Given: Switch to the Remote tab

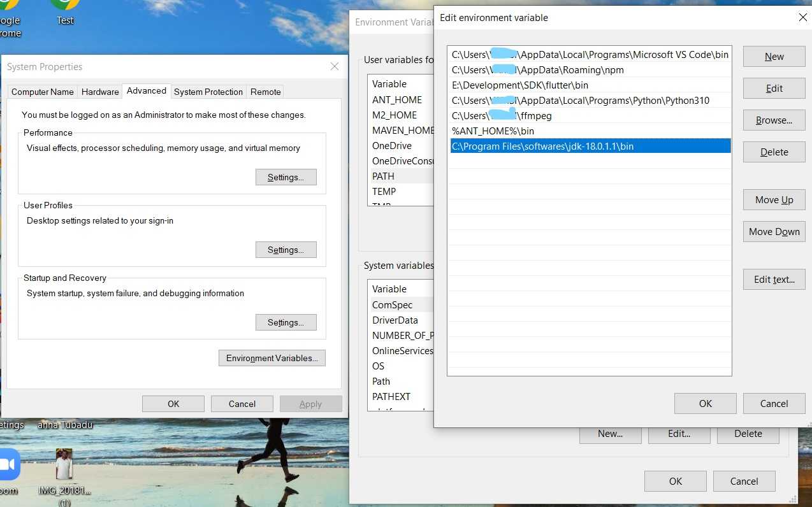Looking at the screenshot, I should pos(266,92).
